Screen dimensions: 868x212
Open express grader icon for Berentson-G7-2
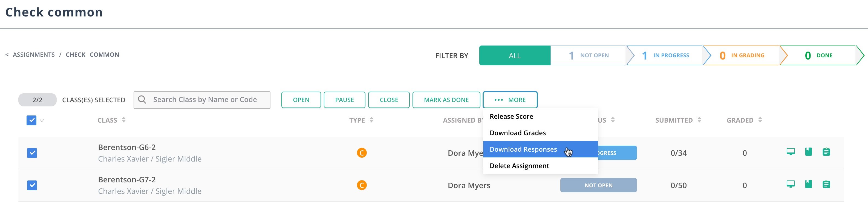pos(808,184)
